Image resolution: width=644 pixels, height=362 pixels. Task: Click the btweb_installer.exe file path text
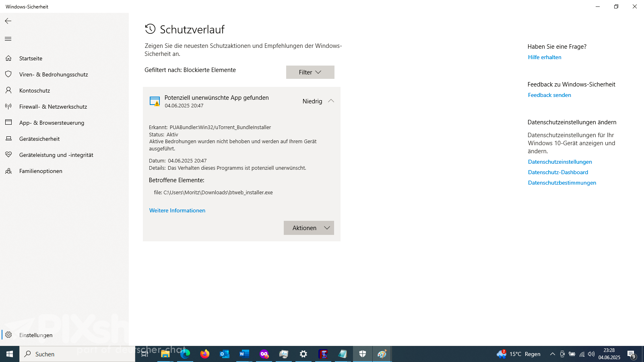tap(213, 193)
